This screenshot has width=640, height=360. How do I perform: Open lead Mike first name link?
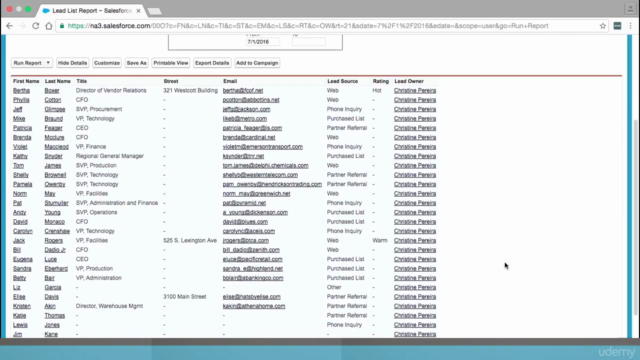click(19, 119)
